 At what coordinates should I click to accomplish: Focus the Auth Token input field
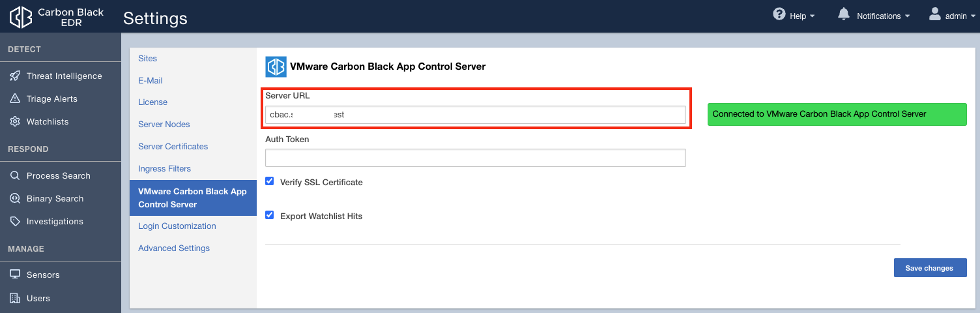[476, 158]
